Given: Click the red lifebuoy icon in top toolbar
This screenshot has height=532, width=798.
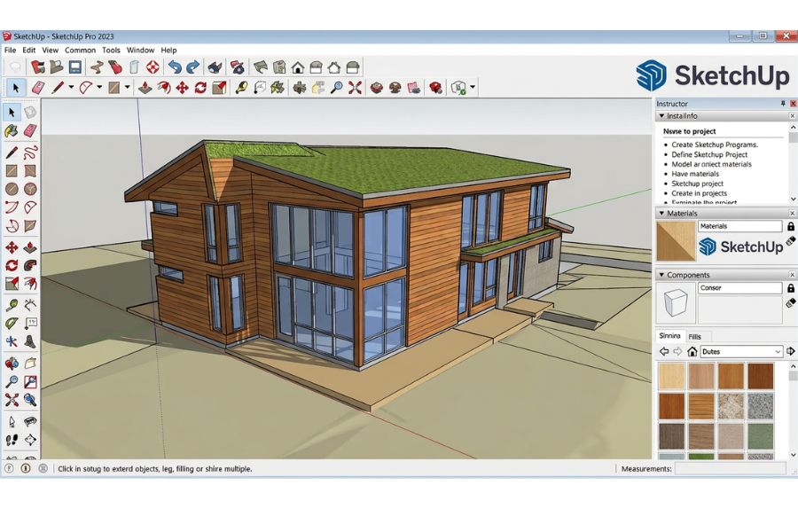Looking at the screenshot, I should [x=153, y=67].
